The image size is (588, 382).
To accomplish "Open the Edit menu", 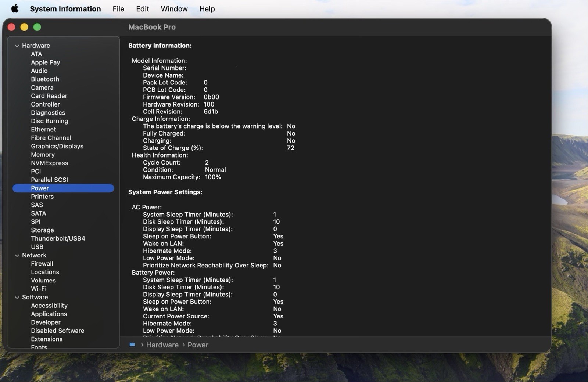I will tap(143, 9).
